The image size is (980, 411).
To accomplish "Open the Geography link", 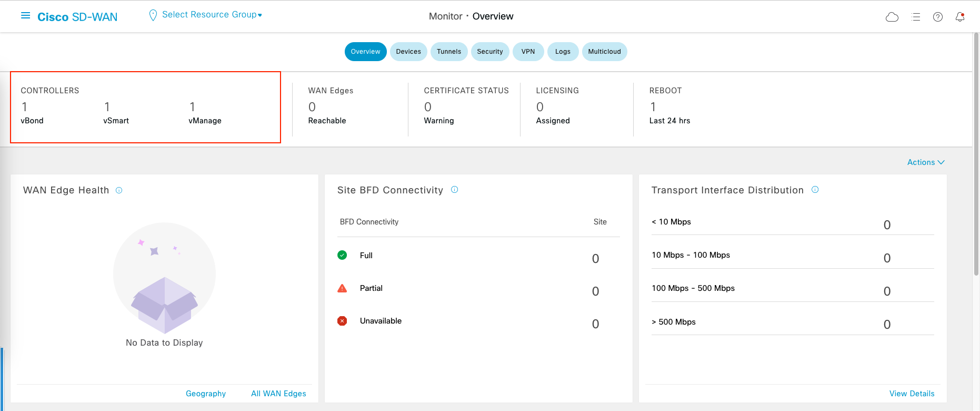I will coord(206,394).
